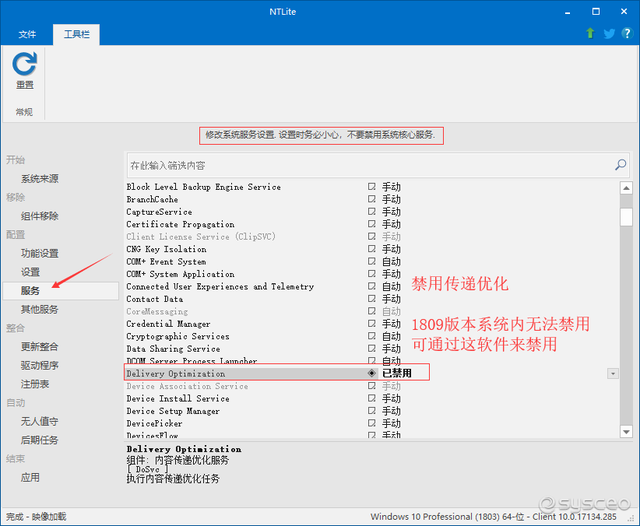Change 自动 value of Connected User Experiences

click(391, 286)
